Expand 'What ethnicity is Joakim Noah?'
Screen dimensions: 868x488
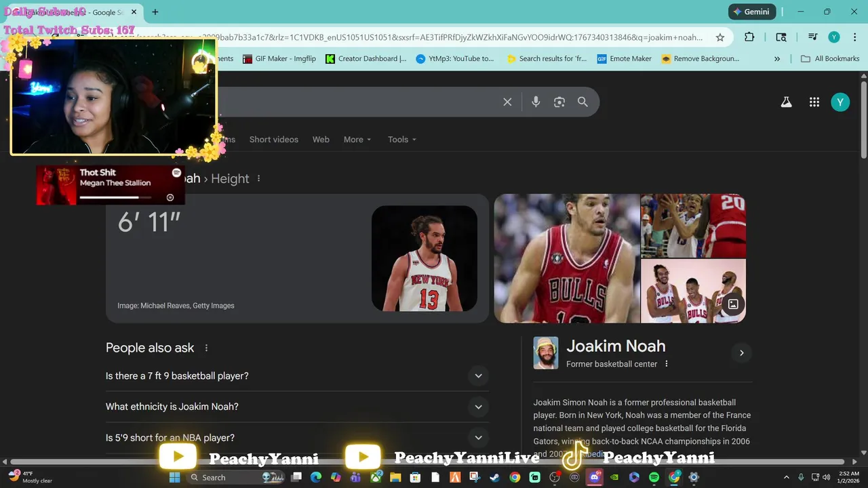(297, 407)
